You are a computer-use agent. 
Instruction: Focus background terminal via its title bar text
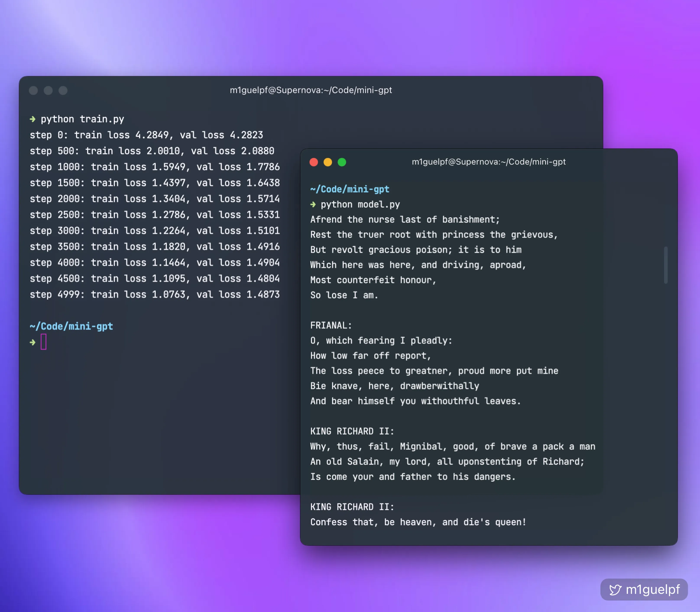pyautogui.click(x=311, y=90)
